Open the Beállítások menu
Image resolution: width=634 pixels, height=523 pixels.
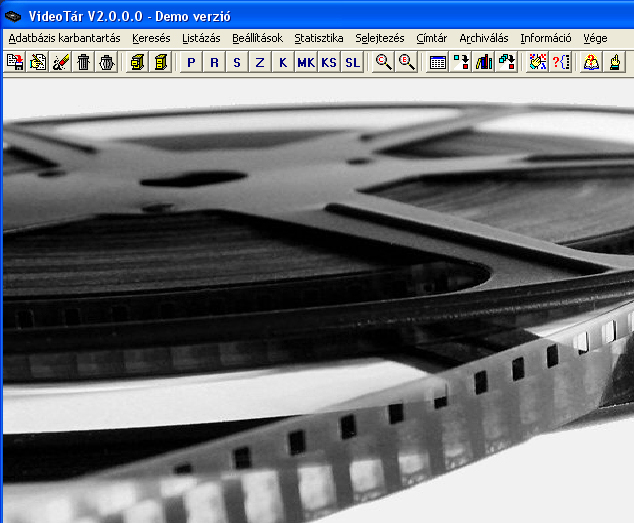(257, 38)
